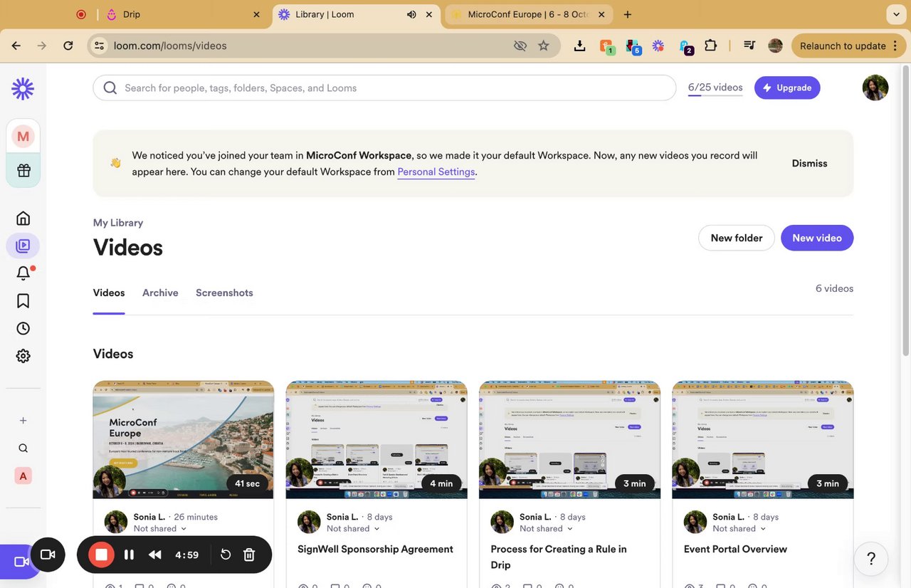Open the bookmark (Watch Later) sidebar icon
This screenshot has height=588, width=911.
(x=23, y=301)
